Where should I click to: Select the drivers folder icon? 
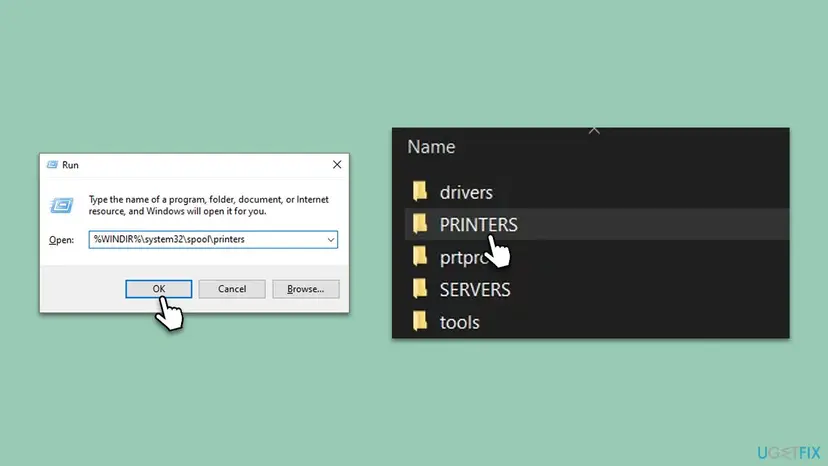pyautogui.click(x=420, y=191)
